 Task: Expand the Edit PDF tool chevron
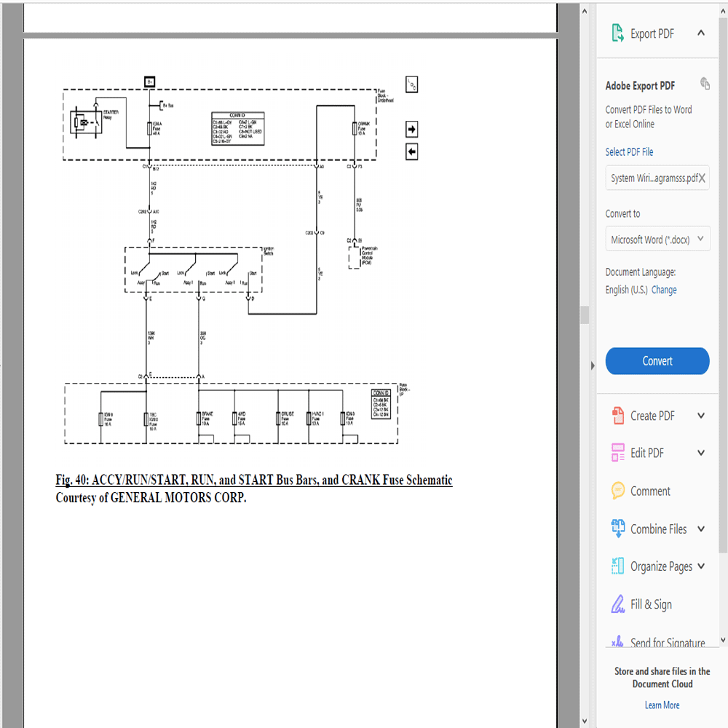click(x=700, y=453)
